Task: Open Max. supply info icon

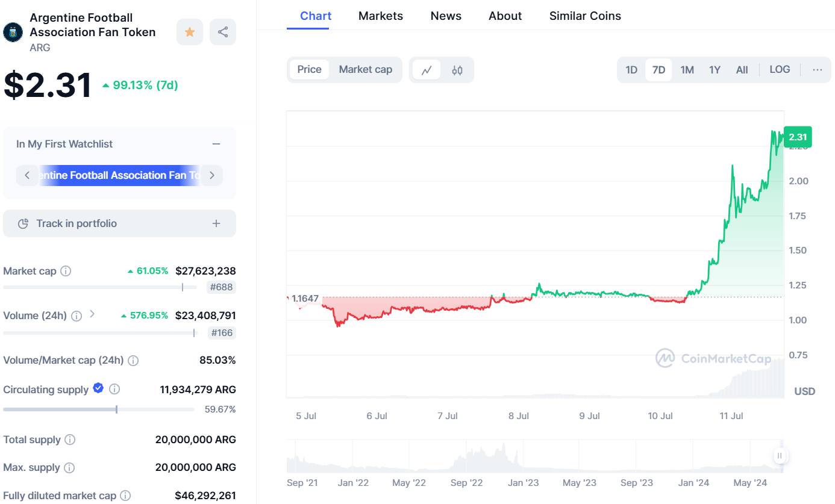Action: click(x=69, y=467)
